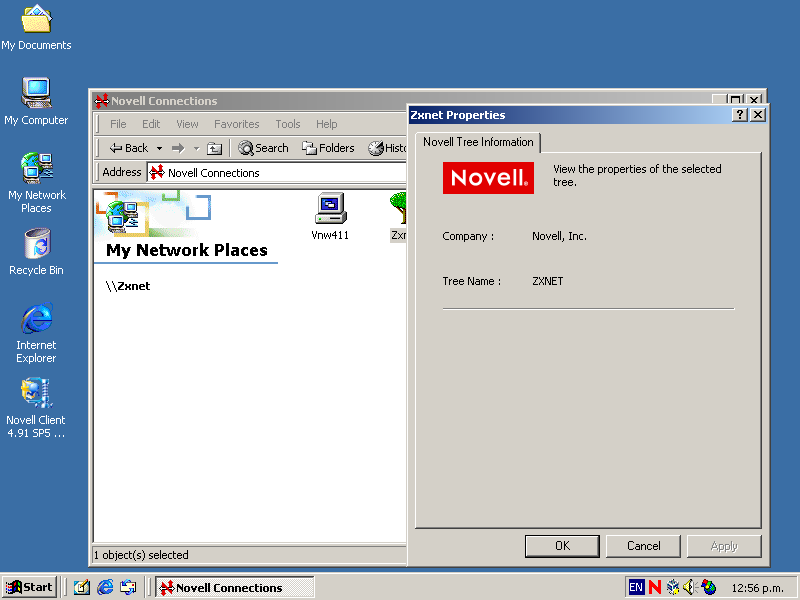Click Search in the toolbar
This screenshot has width=800, height=600.
pos(263,148)
